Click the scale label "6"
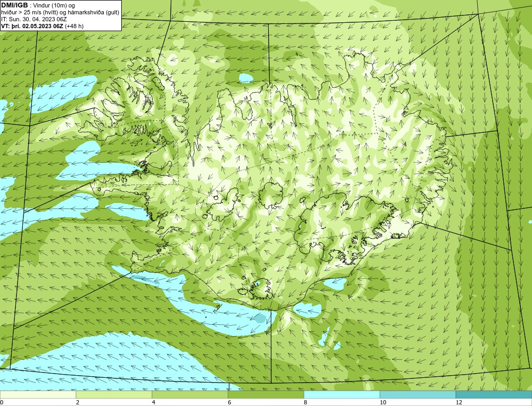This screenshot has height=406, width=532. point(230,402)
